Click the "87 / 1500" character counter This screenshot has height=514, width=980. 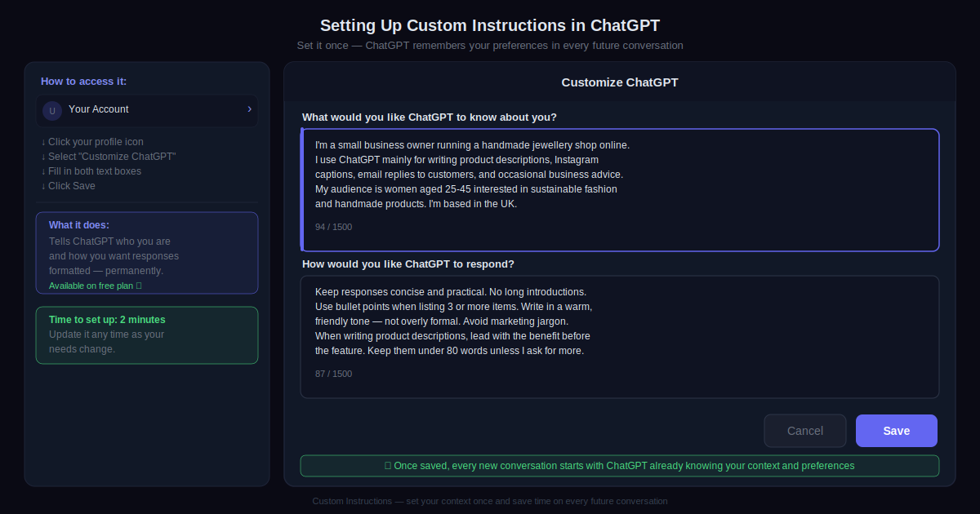pos(333,374)
